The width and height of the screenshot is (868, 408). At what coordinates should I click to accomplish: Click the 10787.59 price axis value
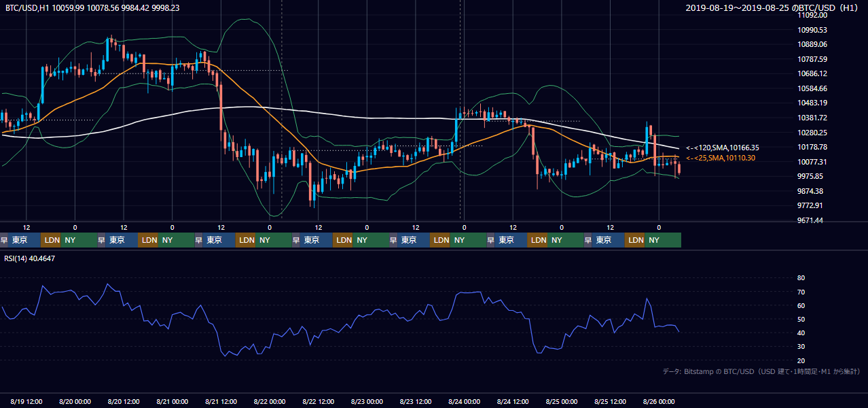(x=812, y=59)
